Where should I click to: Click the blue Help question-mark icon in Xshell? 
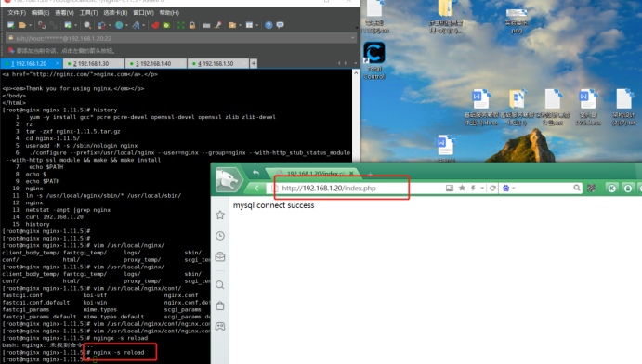(269, 25)
